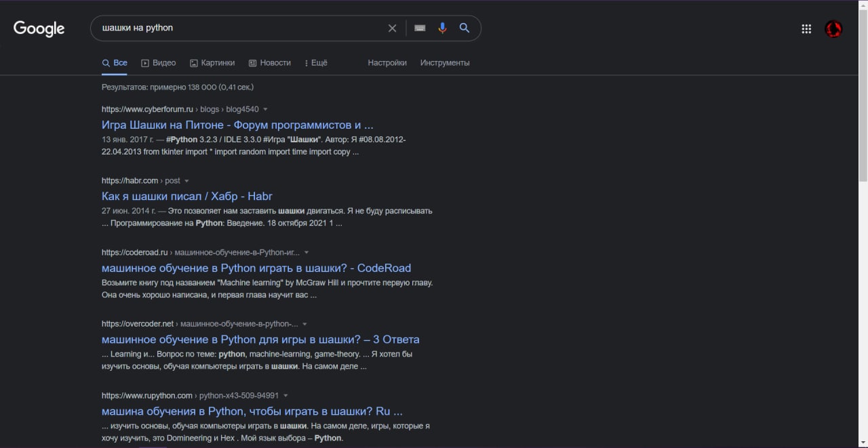Open the on-screen keyboard icon

pos(420,28)
